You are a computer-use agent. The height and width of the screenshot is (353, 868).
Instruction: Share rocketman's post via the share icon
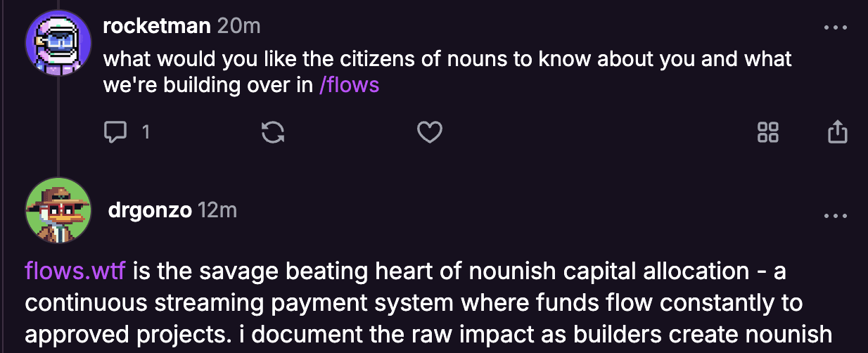click(x=837, y=131)
